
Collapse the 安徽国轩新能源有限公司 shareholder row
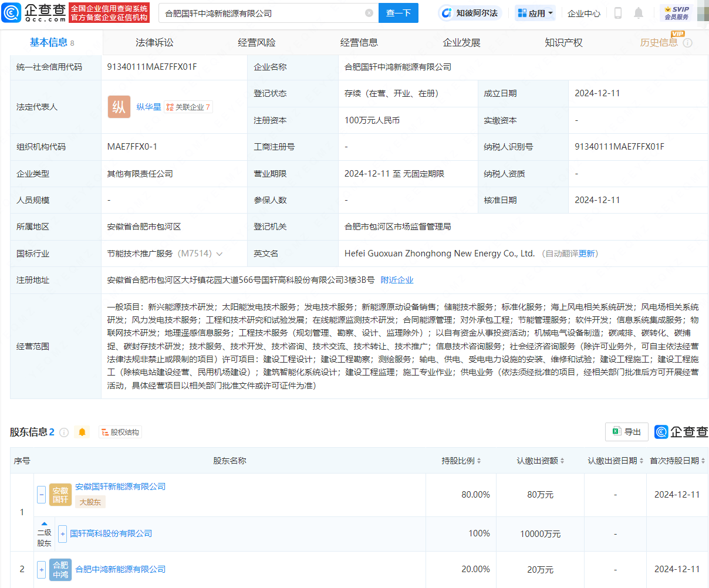tap(41, 495)
